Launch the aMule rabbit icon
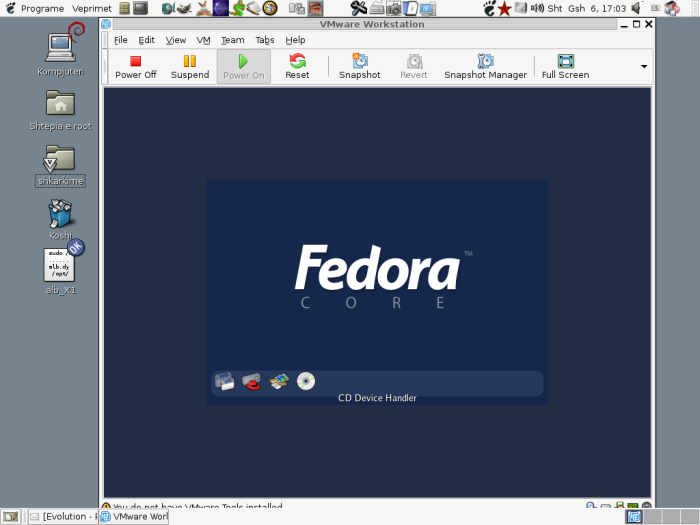 (204, 8)
